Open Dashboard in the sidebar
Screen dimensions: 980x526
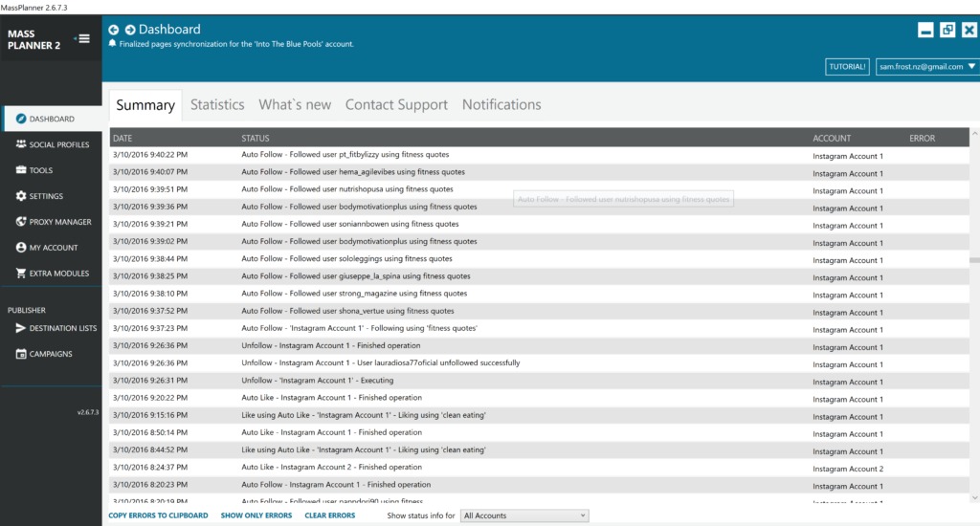point(52,119)
